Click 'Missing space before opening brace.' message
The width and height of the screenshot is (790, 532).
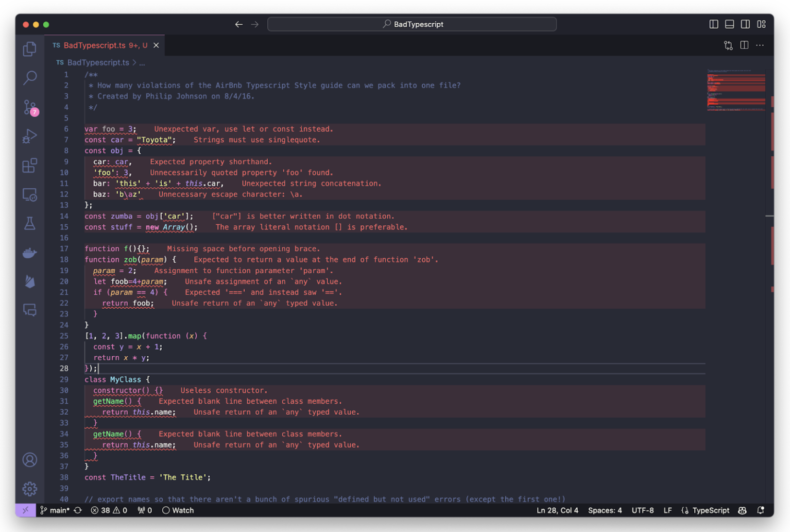(243, 249)
